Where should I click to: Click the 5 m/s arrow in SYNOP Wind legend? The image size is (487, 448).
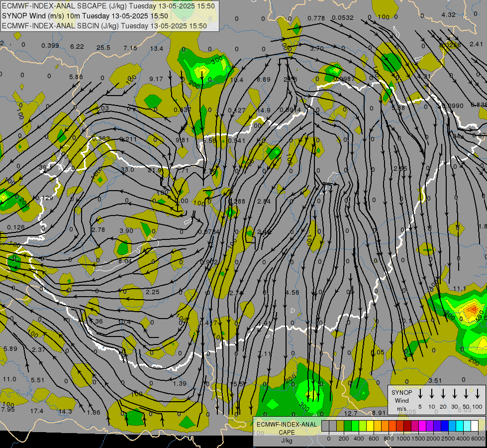420,394
